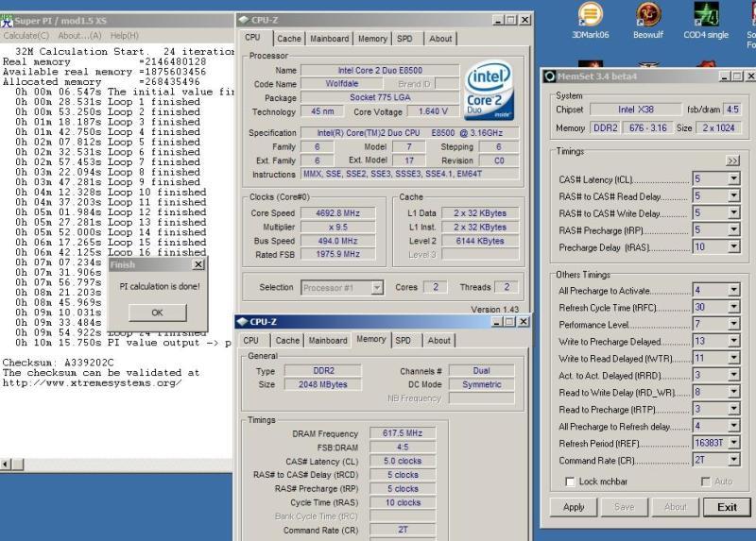Open the Write to Precharge Delayed dropdown

click(733, 341)
